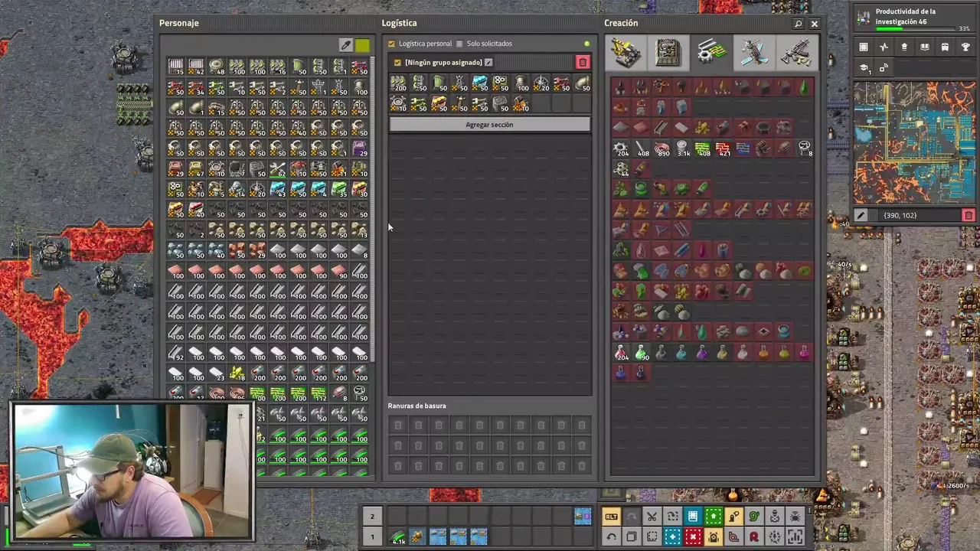
Task: Toggle the Ningún grupo asignado section checkbox
Action: click(x=397, y=62)
